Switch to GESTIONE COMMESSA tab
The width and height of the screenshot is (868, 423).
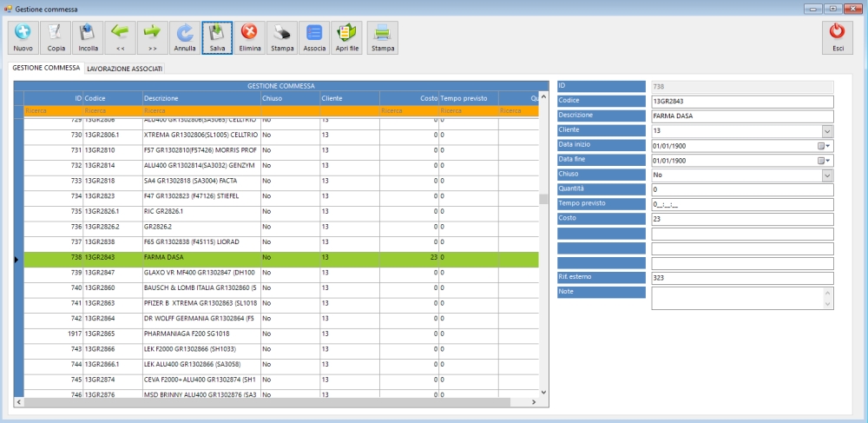pyautogui.click(x=46, y=68)
